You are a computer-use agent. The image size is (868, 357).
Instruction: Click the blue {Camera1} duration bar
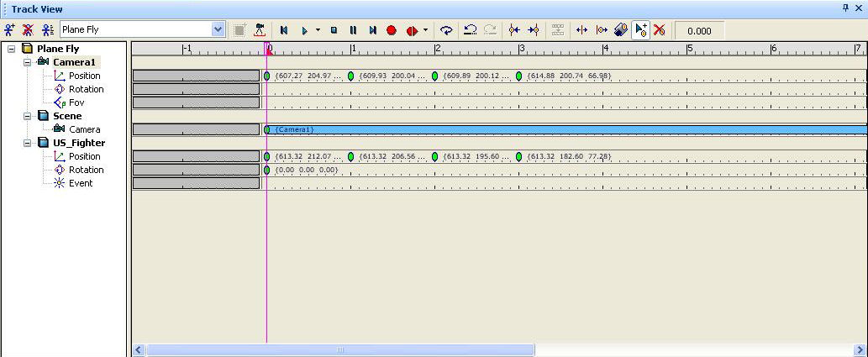tap(566, 129)
